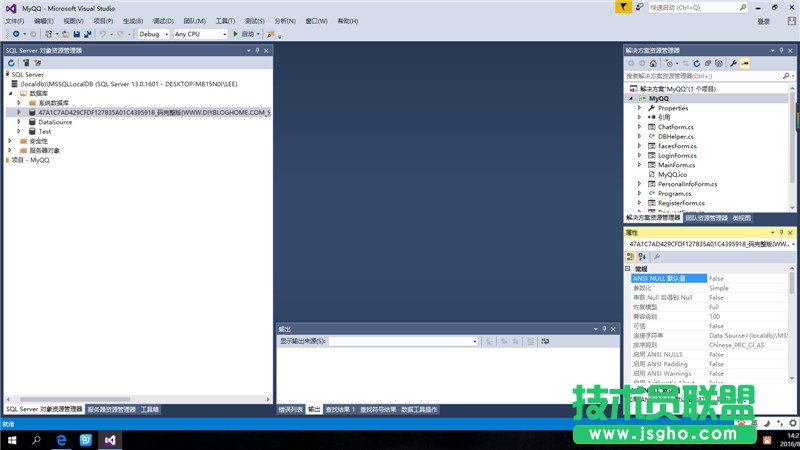Open the File menu (文件)
The width and height of the screenshot is (800, 450).
(14, 21)
